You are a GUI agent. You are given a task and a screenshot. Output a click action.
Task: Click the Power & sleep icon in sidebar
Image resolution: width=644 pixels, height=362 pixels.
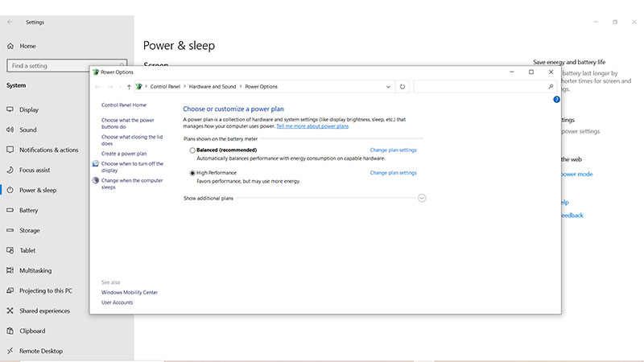[10, 190]
